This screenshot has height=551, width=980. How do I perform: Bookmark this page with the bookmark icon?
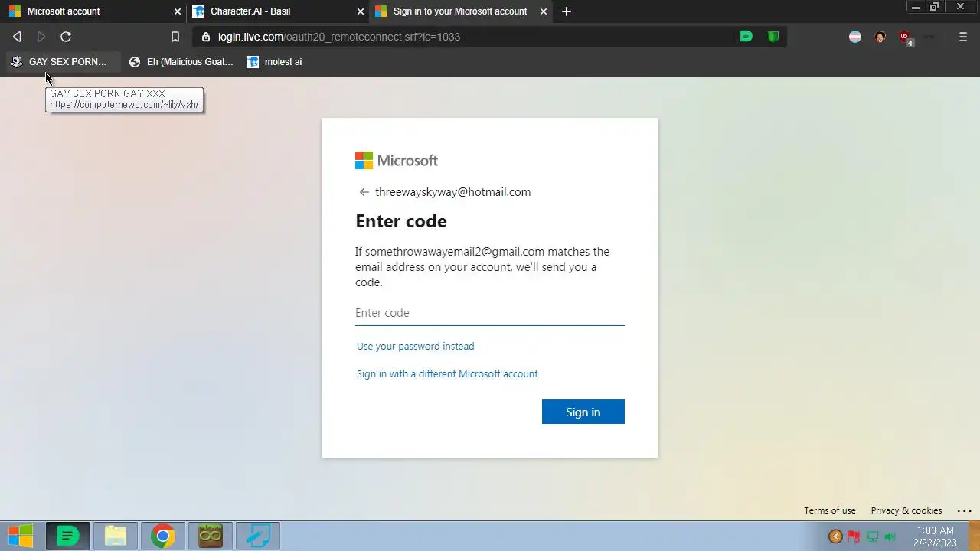click(x=175, y=37)
